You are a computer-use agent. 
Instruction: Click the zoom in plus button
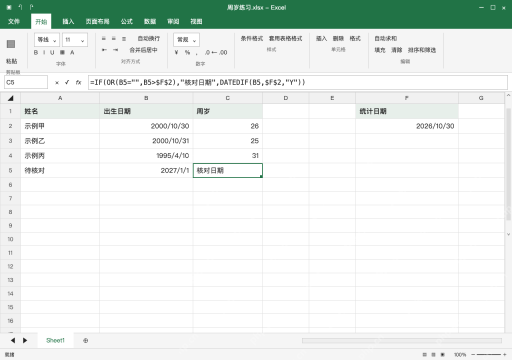[x=505, y=355]
